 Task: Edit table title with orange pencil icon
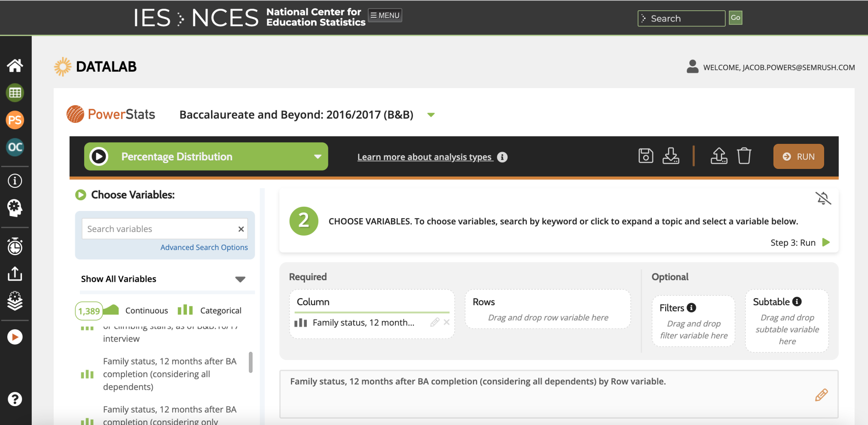[822, 395]
